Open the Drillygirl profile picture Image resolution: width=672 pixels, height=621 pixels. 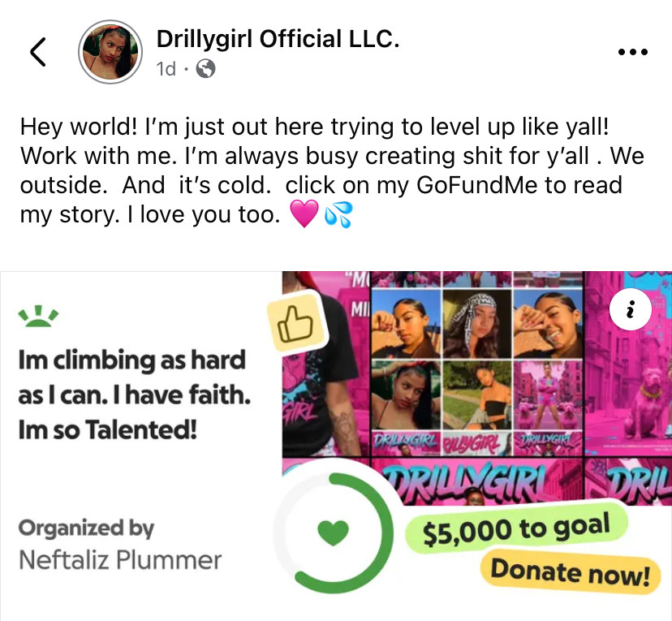[x=110, y=51]
